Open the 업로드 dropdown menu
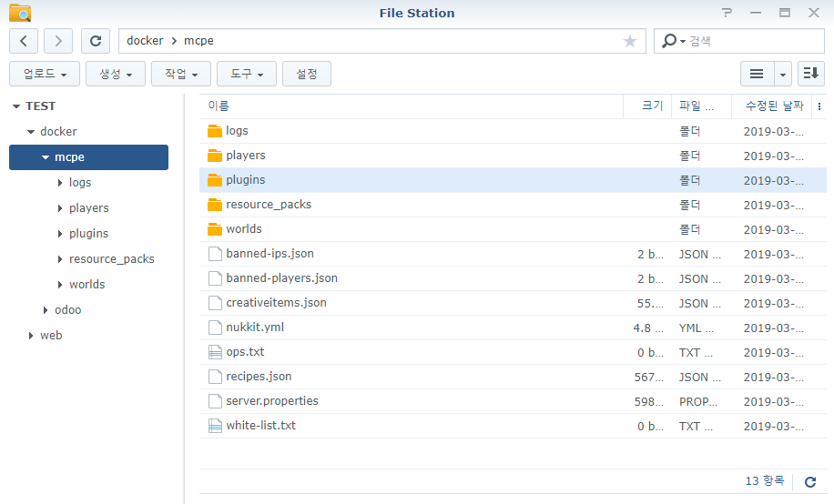 coord(45,74)
